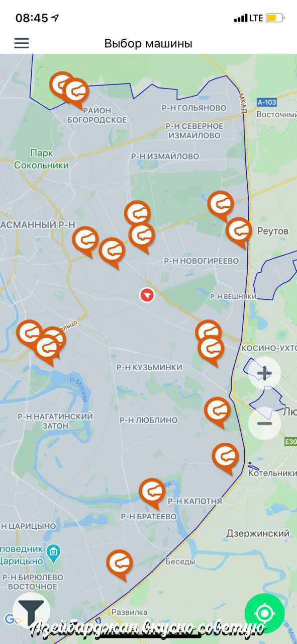Tap the Выбор машины screen title
The width and height of the screenshot is (297, 644).
[148, 43]
